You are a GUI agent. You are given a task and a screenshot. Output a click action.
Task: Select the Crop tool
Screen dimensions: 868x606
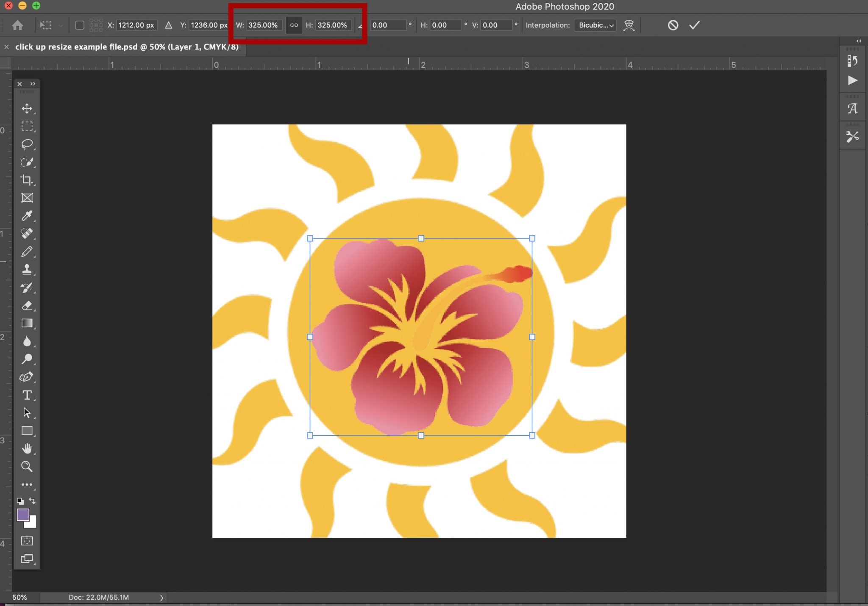pyautogui.click(x=27, y=180)
